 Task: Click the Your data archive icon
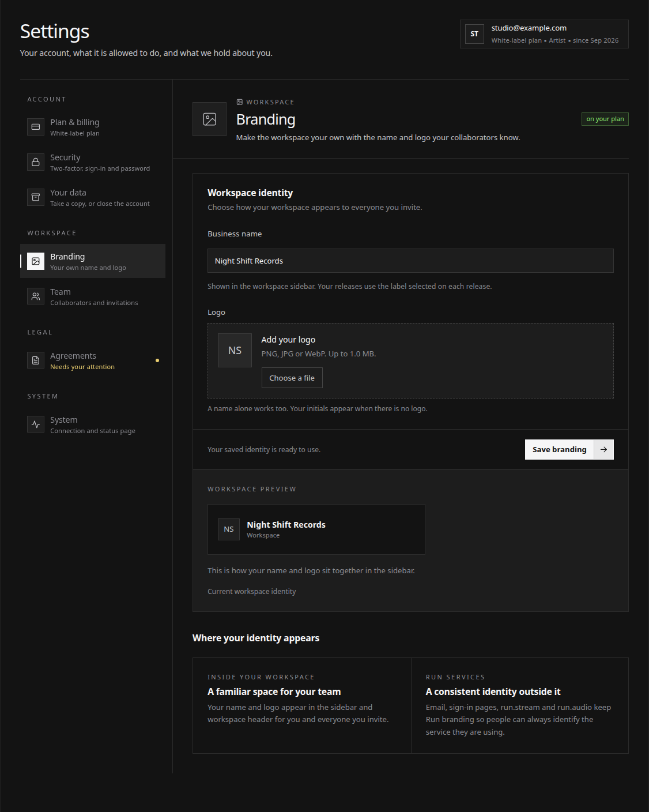tap(36, 197)
